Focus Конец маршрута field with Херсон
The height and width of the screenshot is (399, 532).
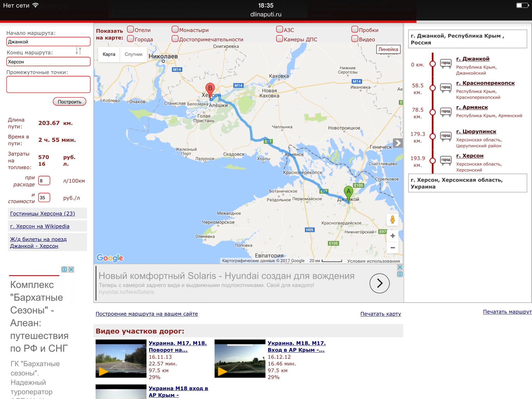pyautogui.click(x=48, y=62)
